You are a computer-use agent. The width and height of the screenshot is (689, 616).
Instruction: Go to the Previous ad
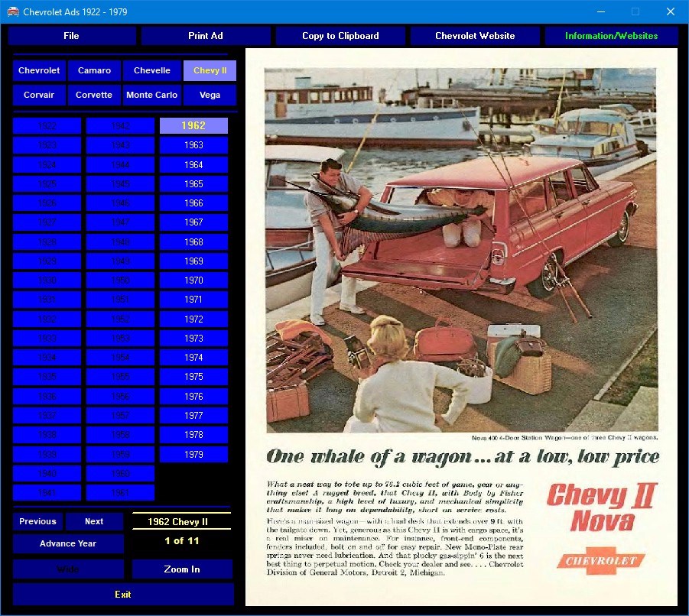click(37, 521)
